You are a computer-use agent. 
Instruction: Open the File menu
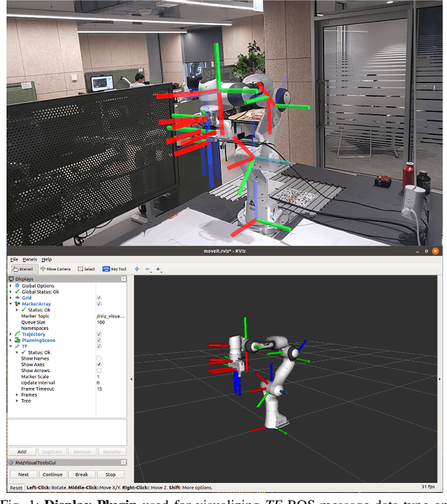pos(14,259)
